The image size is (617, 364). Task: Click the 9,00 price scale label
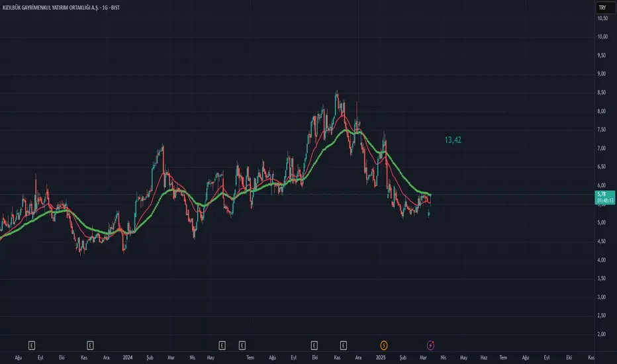[x=602, y=73]
